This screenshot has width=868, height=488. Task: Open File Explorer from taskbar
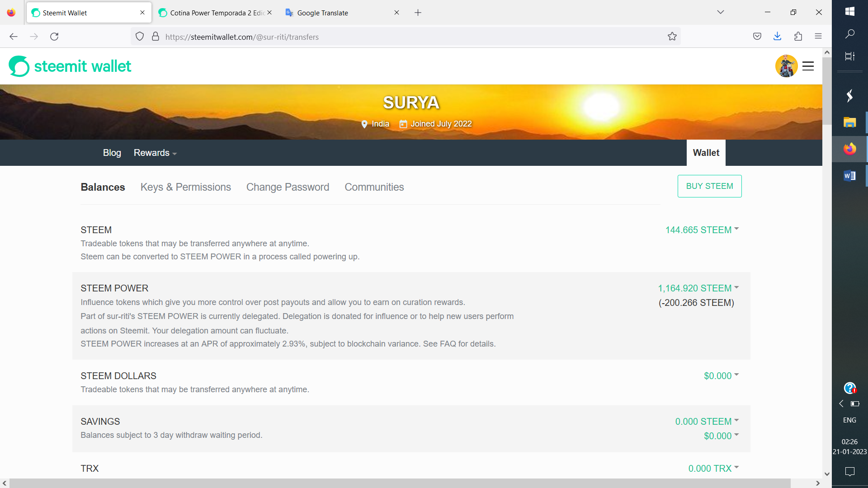coord(850,122)
